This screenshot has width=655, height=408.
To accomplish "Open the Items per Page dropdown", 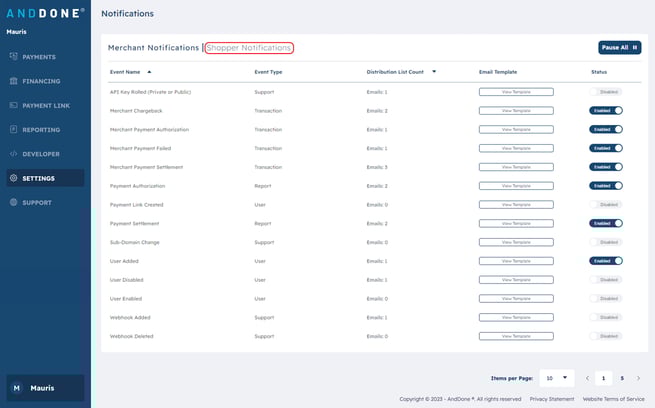I will [556, 379].
